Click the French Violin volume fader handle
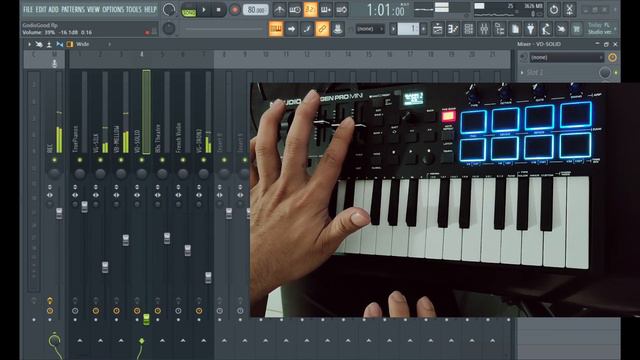The height and width of the screenshot is (360, 640). [x=187, y=250]
